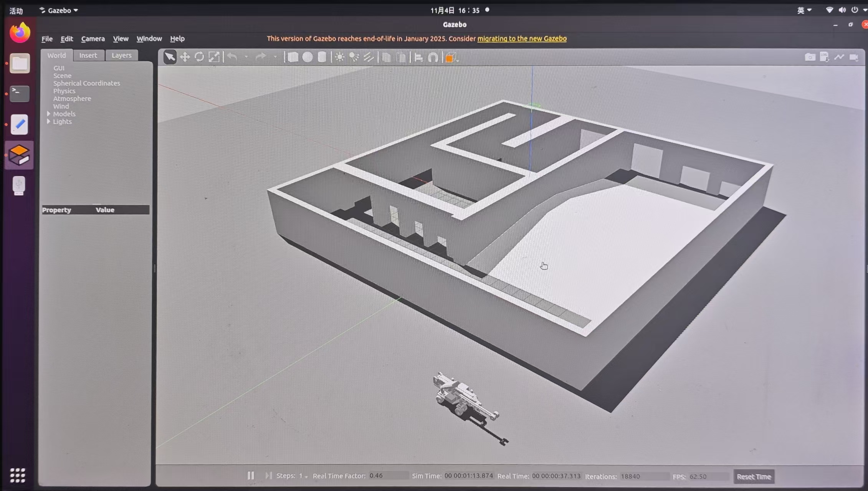Screen dimensions: 868x491
Task: Select the Scale mode tool
Action: click(x=214, y=57)
